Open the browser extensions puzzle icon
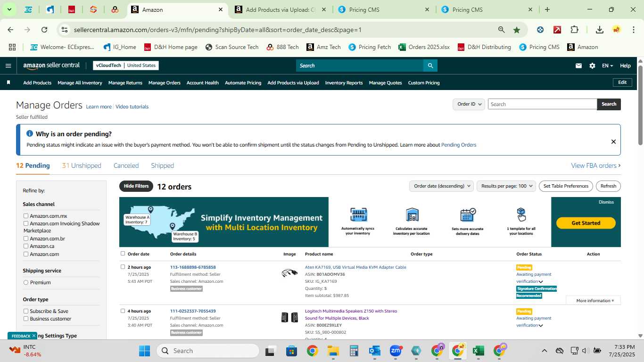The height and width of the screenshot is (362, 644). pyautogui.click(x=574, y=30)
